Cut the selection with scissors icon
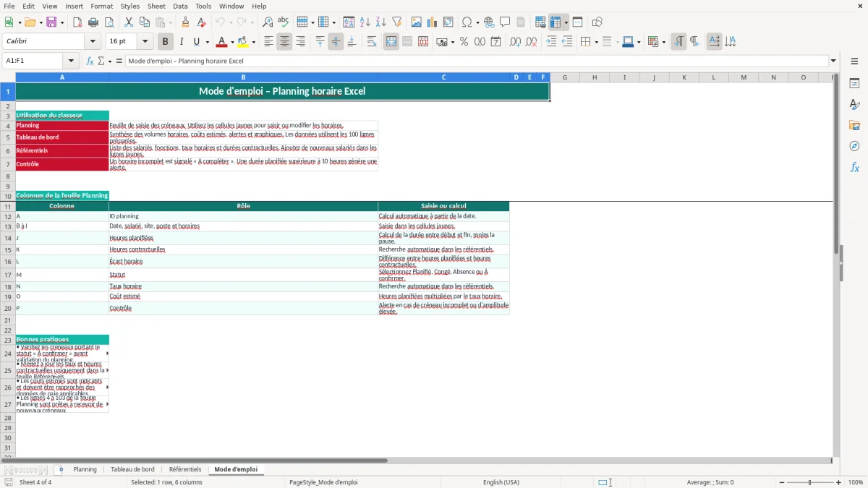 (x=129, y=22)
